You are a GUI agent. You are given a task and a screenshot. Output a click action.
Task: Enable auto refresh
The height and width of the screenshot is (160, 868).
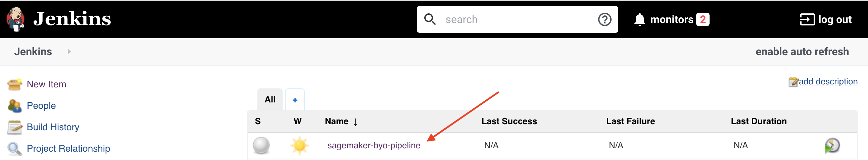tap(802, 52)
